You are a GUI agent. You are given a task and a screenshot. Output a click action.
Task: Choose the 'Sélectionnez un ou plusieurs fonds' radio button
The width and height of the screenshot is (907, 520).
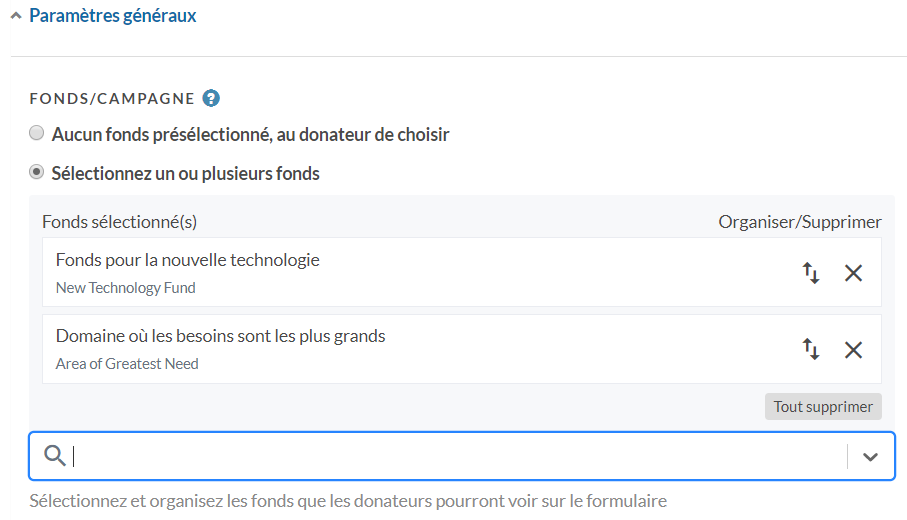tap(37, 173)
